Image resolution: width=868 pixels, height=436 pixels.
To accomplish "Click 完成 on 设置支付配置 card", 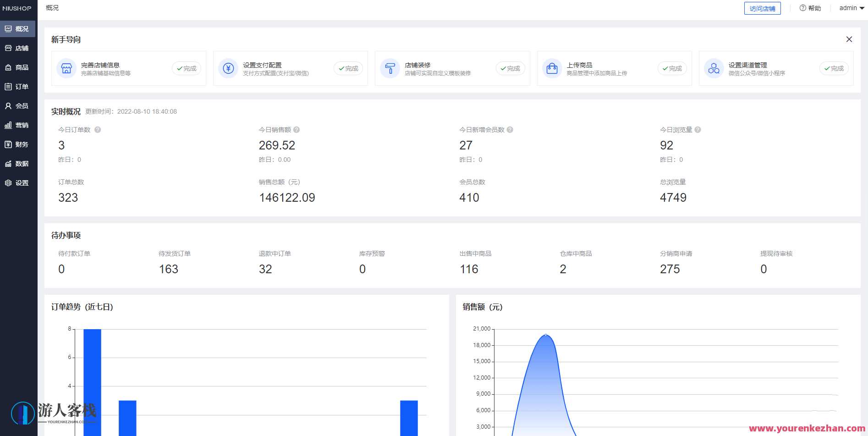I will [348, 68].
